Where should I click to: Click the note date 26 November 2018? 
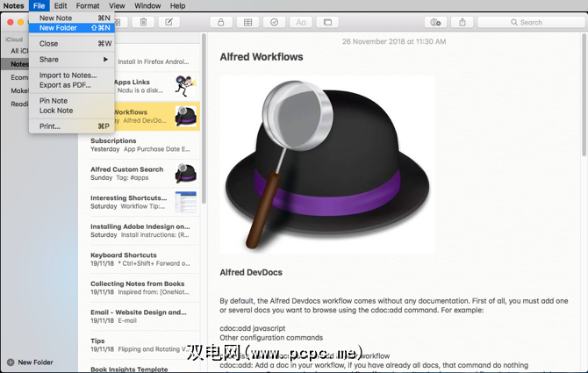pos(394,41)
